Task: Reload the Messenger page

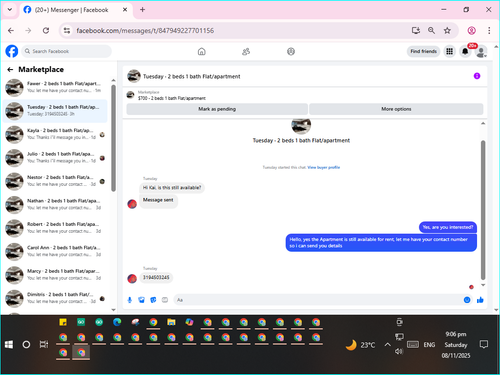Action: (46, 31)
